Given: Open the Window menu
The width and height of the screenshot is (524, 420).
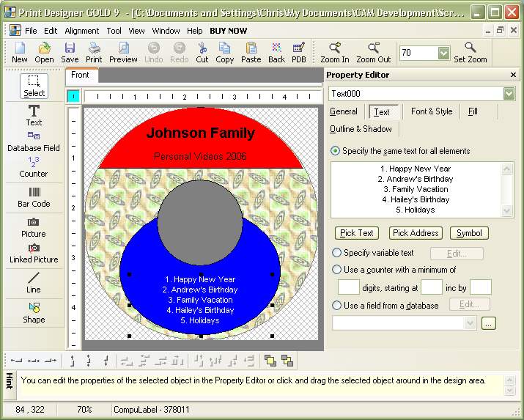Looking at the screenshot, I should (x=166, y=31).
